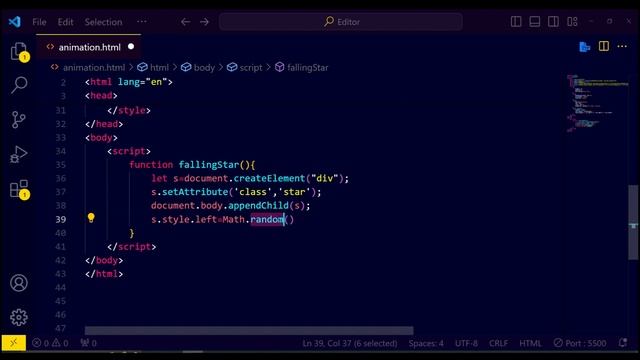Open editor More Actions ellipsis

click(x=622, y=47)
